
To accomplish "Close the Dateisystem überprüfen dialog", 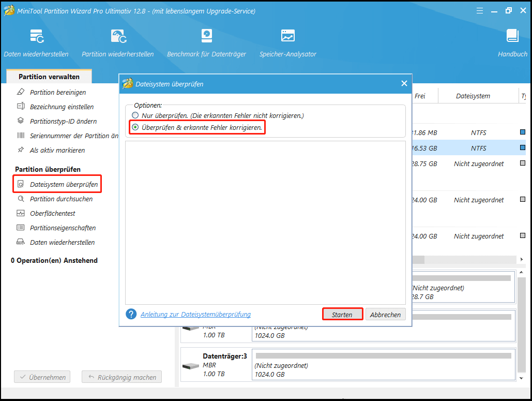I will pos(404,83).
